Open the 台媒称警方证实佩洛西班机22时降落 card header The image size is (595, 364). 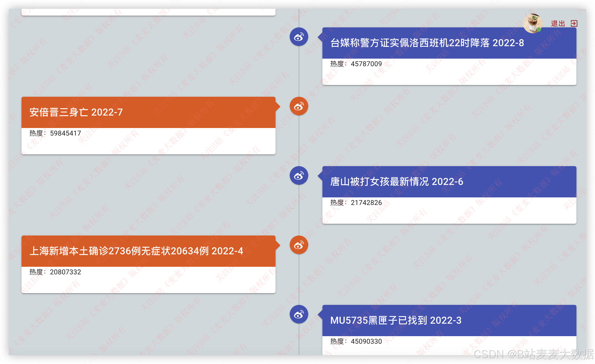[427, 43]
